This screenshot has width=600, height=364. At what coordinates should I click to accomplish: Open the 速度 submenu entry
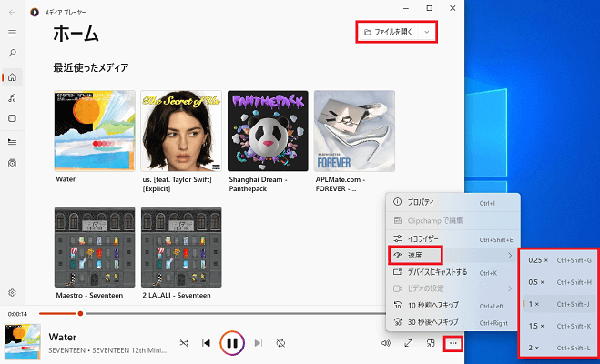[453, 256]
